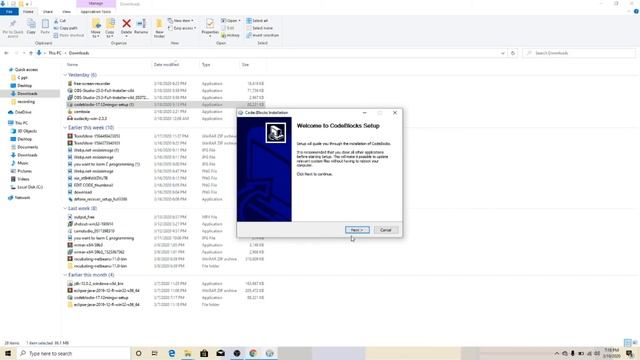Click Next in the CodeBlocks setup dialog
The width and height of the screenshot is (640, 360).
(x=357, y=230)
